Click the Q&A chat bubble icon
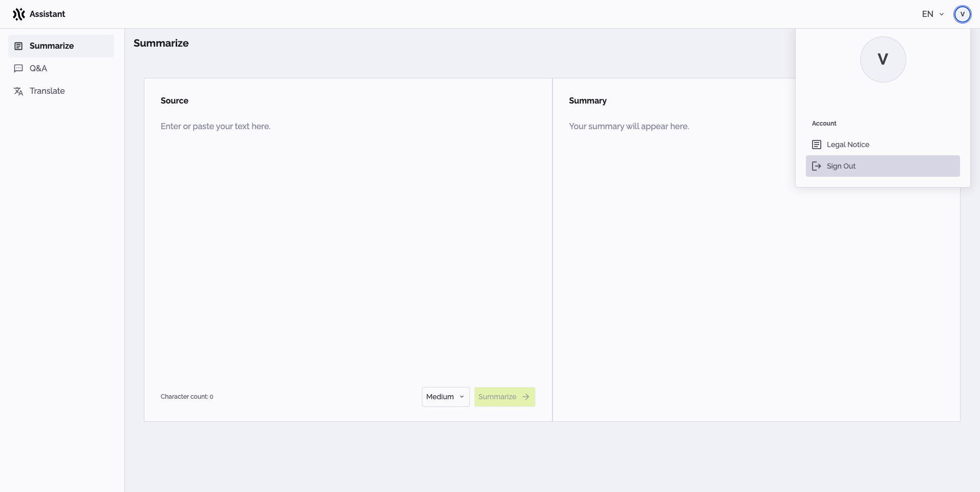The image size is (980, 492). (x=18, y=69)
